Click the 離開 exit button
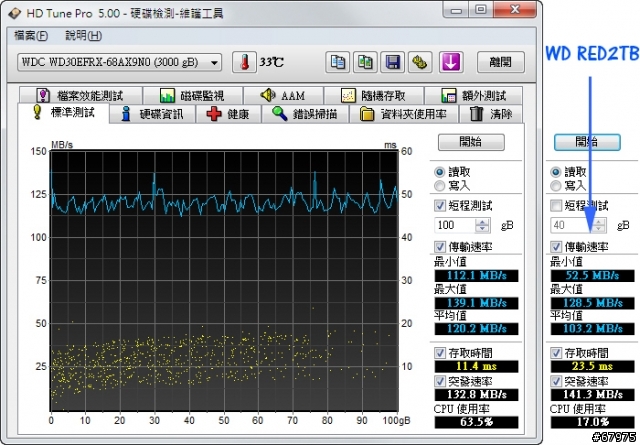Image resolution: width=640 pixels, height=445 pixels. 500,62
